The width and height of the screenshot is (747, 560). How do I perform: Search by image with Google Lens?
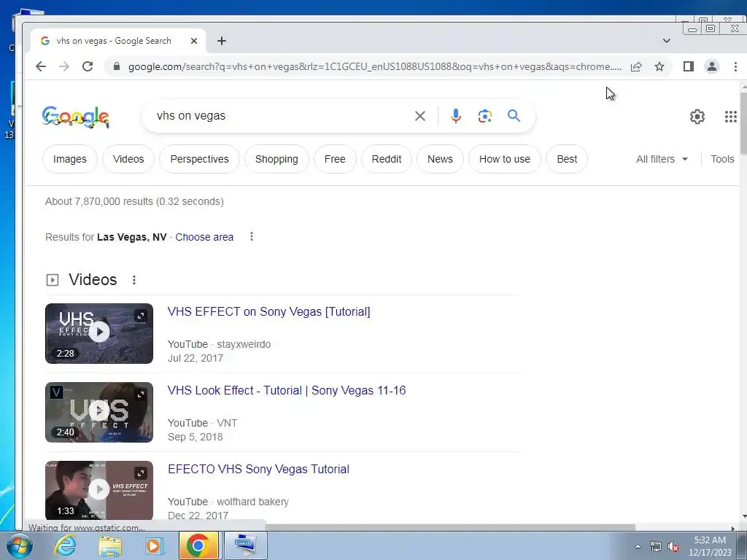485,116
